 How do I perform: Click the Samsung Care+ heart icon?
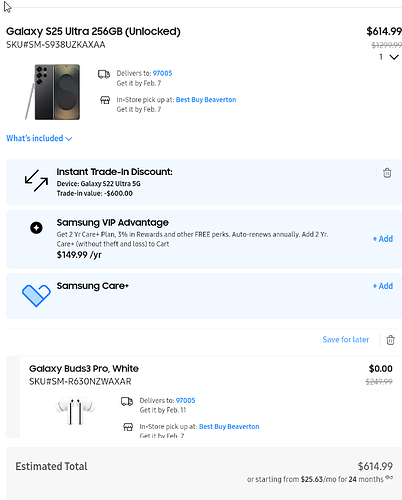coord(36,295)
